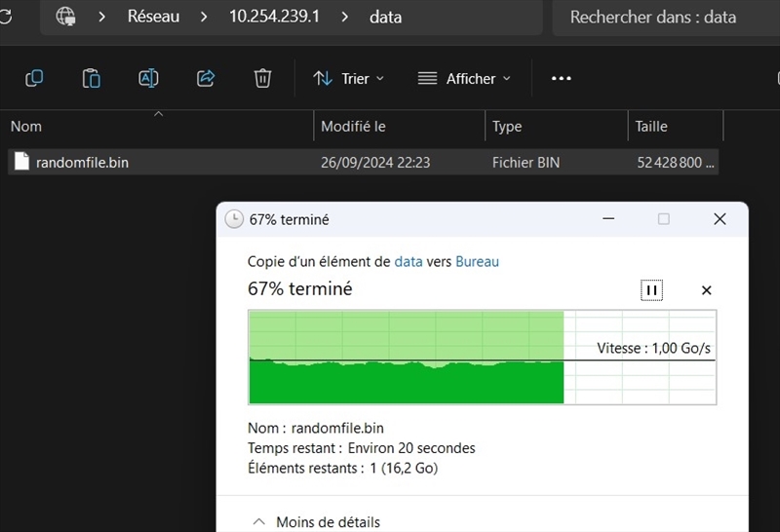780x532 pixels.
Task: Open the Trier sort dropdown
Action: (348, 79)
